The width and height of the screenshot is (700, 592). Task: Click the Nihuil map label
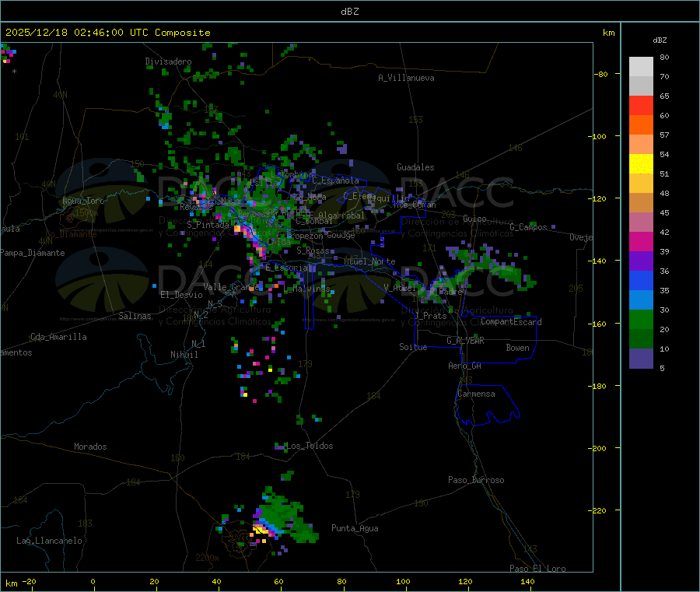pos(184,355)
